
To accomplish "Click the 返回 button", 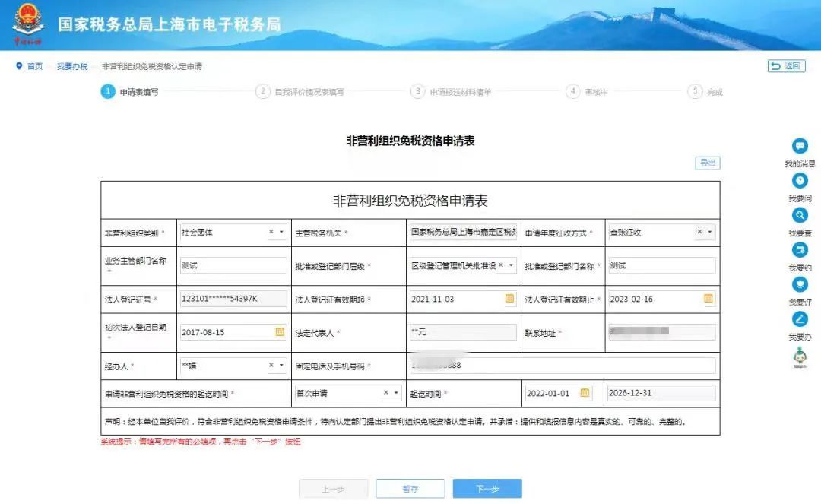I will [787, 66].
